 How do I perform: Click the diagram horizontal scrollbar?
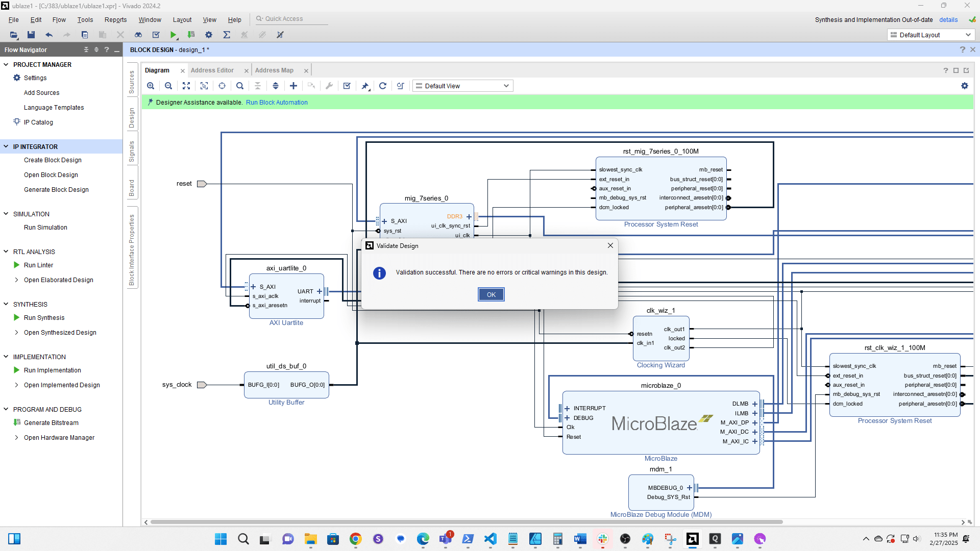pos(466,522)
